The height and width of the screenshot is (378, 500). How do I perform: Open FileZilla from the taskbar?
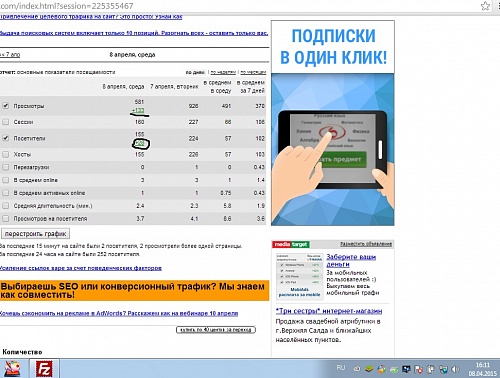[x=44, y=369]
